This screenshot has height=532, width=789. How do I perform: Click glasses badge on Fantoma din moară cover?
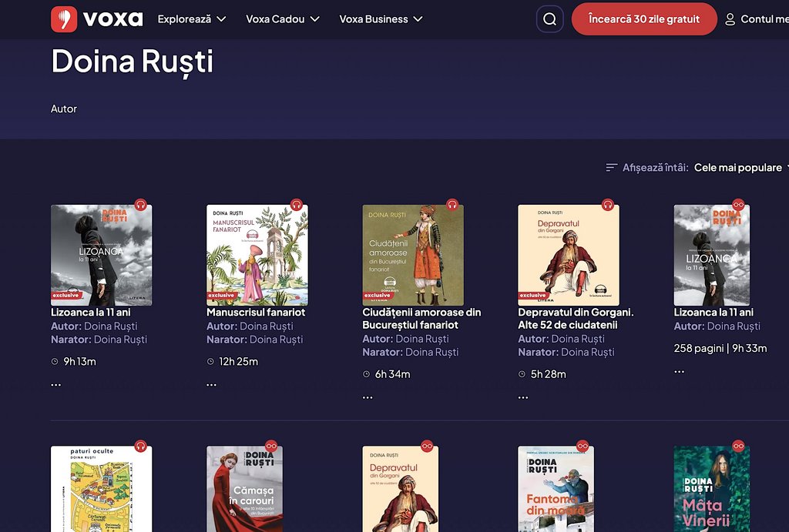tap(583, 446)
